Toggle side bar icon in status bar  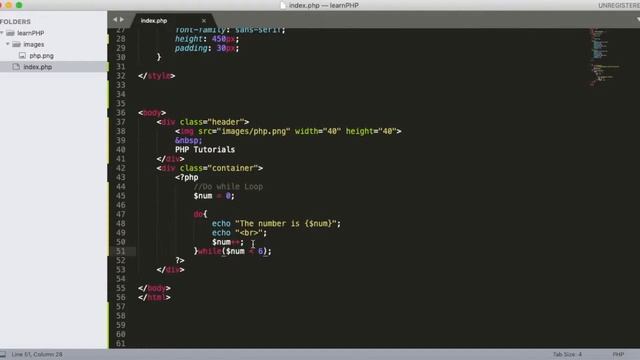2,354
